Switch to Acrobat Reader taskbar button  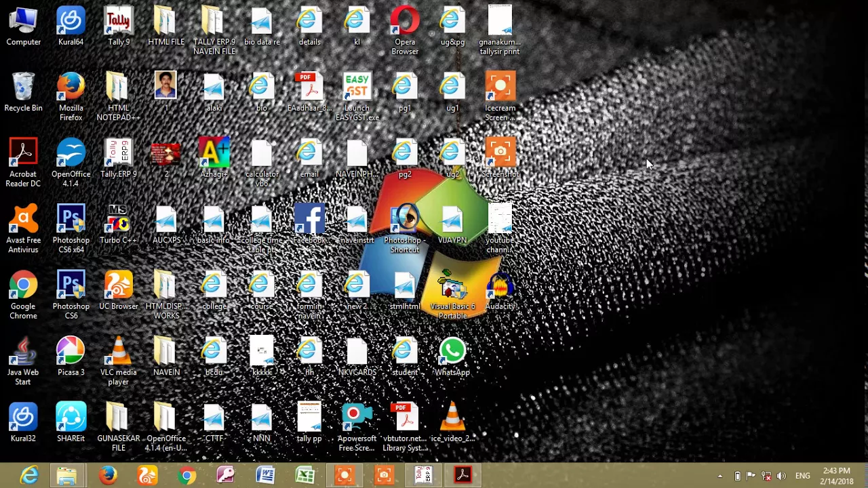[x=462, y=476]
